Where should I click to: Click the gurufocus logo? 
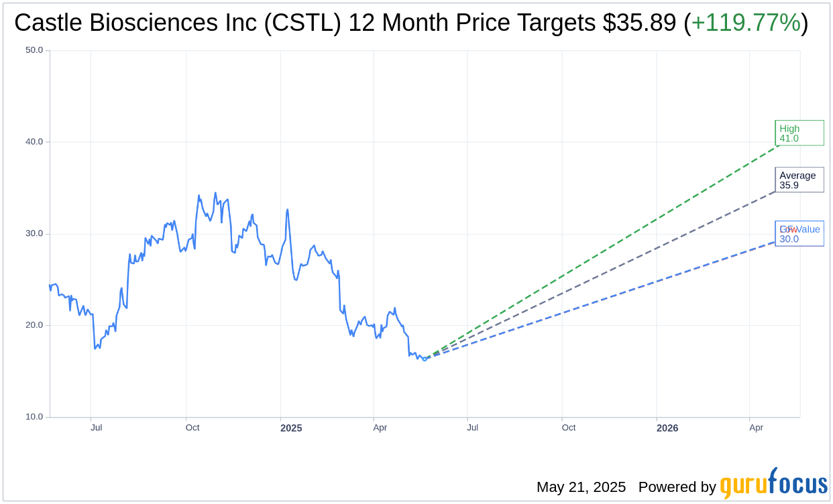tap(773, 483)
